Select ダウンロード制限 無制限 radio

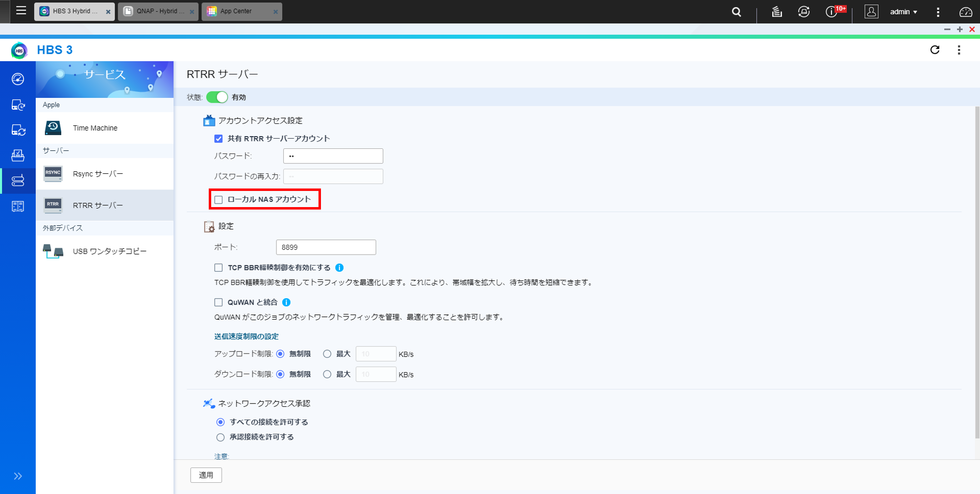(x=280, y=374)
